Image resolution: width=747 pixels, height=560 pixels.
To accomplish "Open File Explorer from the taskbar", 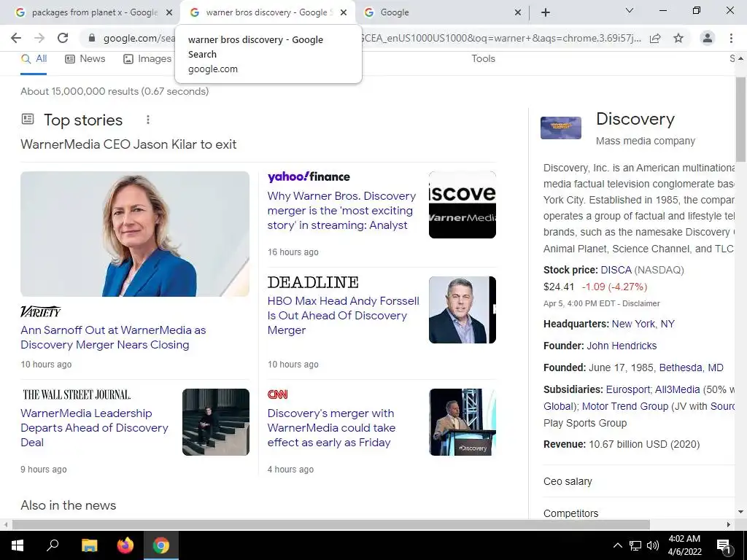I will pos(89,545).
